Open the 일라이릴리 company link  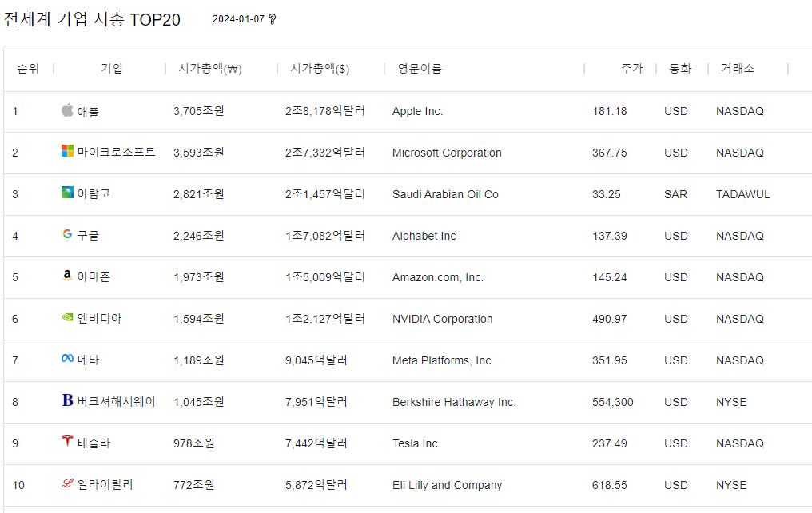[x=105, y=484]
